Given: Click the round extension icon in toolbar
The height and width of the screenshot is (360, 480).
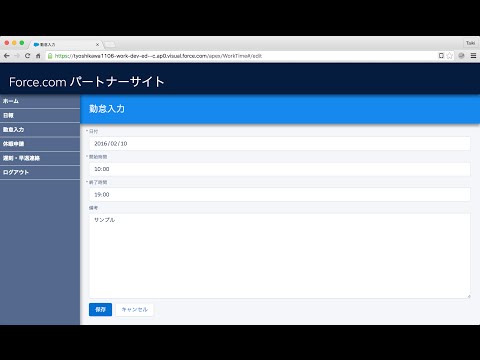Looking at the screenshot, I should click(461, 56).
